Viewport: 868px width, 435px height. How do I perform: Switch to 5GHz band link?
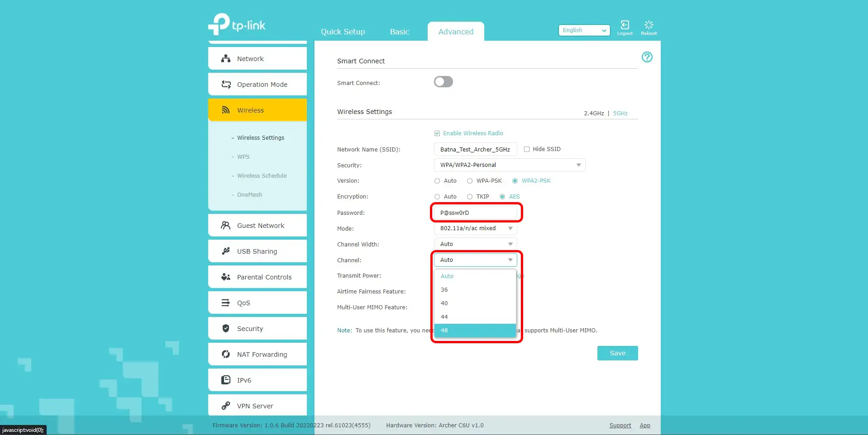(x=620, y=113)
